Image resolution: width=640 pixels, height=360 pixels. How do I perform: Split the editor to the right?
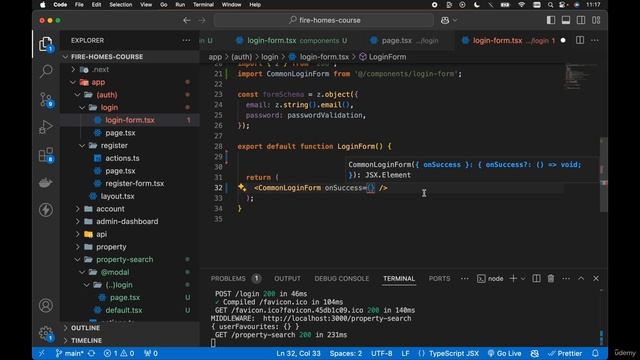tap(580, 40)
